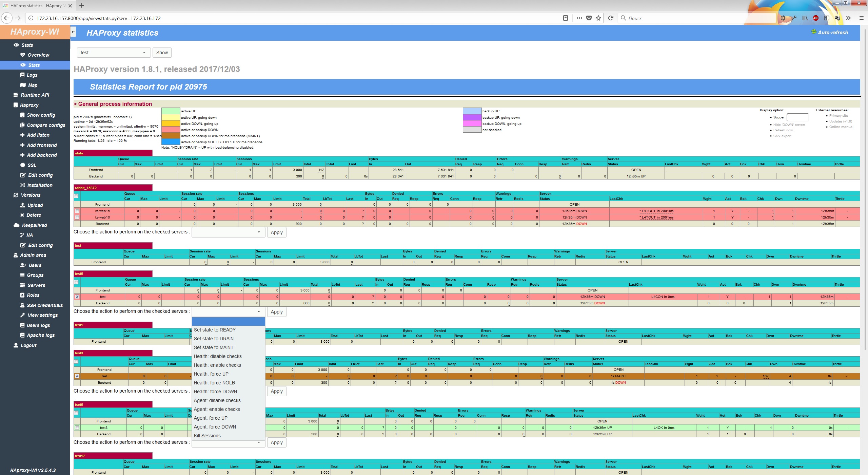
Task: Click the Scope input field
Action: tap(797, 117)
